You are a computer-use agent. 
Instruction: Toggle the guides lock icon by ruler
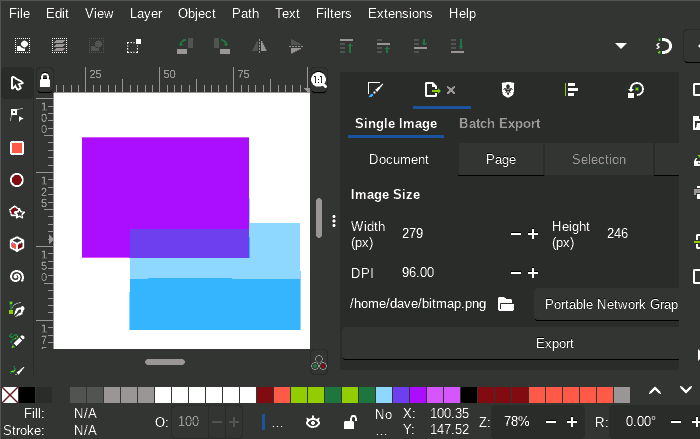45,80
